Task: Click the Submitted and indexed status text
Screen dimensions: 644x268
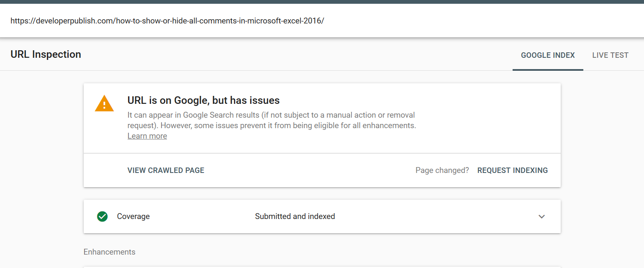Action: pyautogui.click(x=295, y=216)
